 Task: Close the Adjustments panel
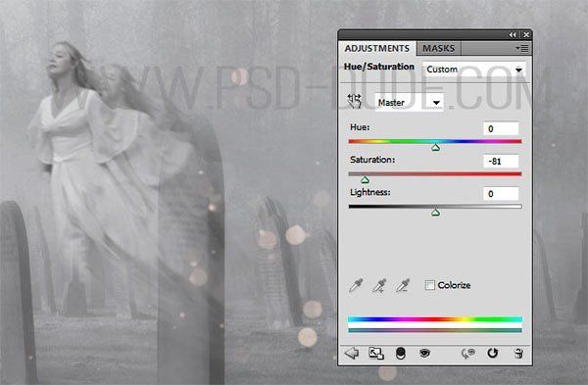(526, 35)
